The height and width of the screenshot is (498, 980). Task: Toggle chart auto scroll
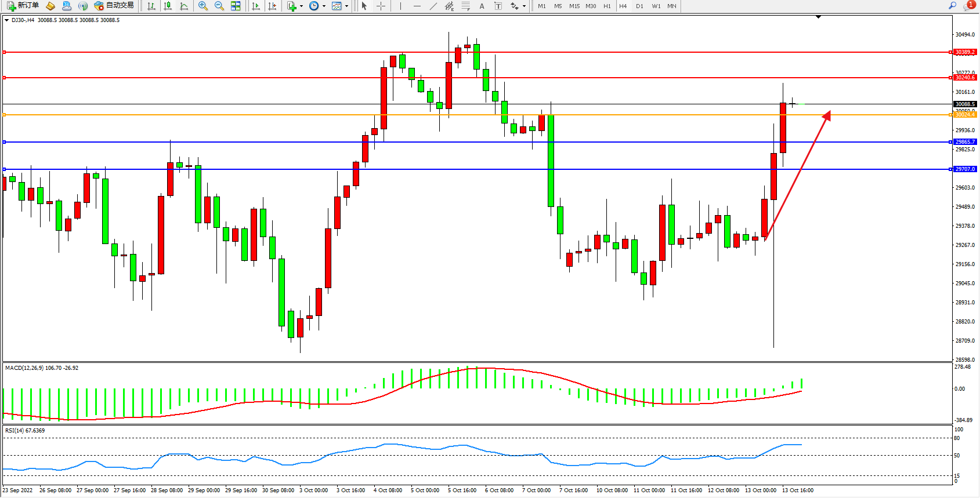click(x=256, y=6)
